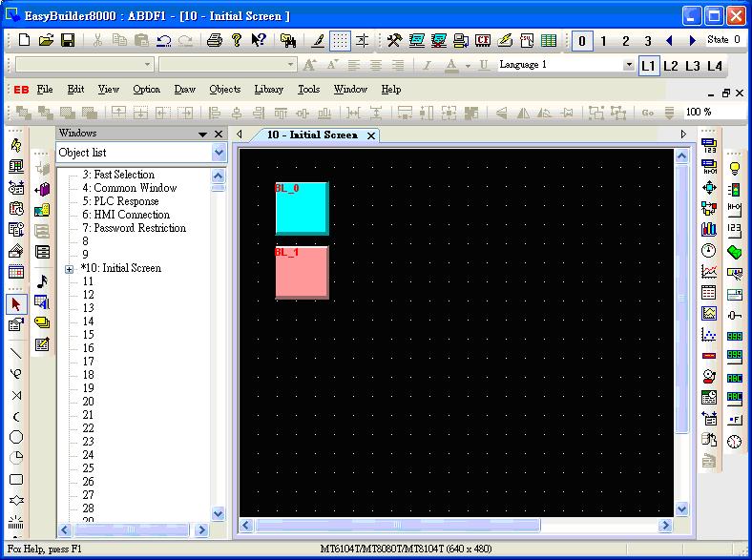The height and width of the screenshot is (560, 752).
Task: Switch to language L4
Action: tap(715, 66)
